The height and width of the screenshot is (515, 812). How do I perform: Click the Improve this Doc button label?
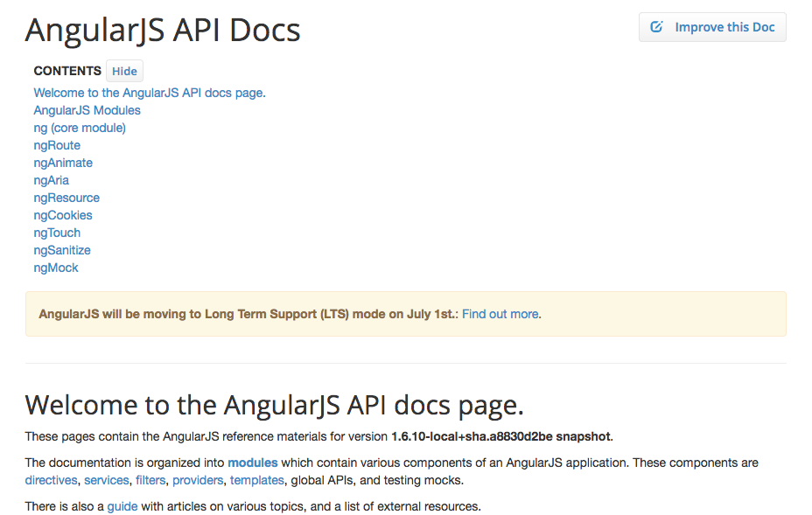click(x=724, y=27)
